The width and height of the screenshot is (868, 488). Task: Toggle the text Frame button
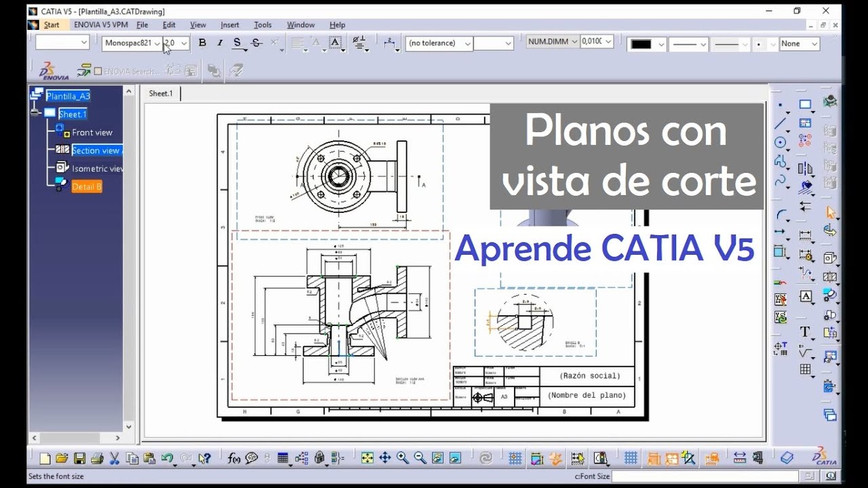pyautogui.click(x=335, y=43)
